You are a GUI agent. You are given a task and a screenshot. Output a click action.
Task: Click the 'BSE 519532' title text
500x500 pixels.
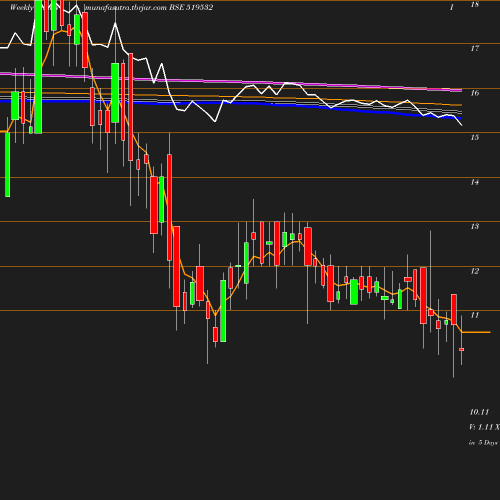point(191,7)
